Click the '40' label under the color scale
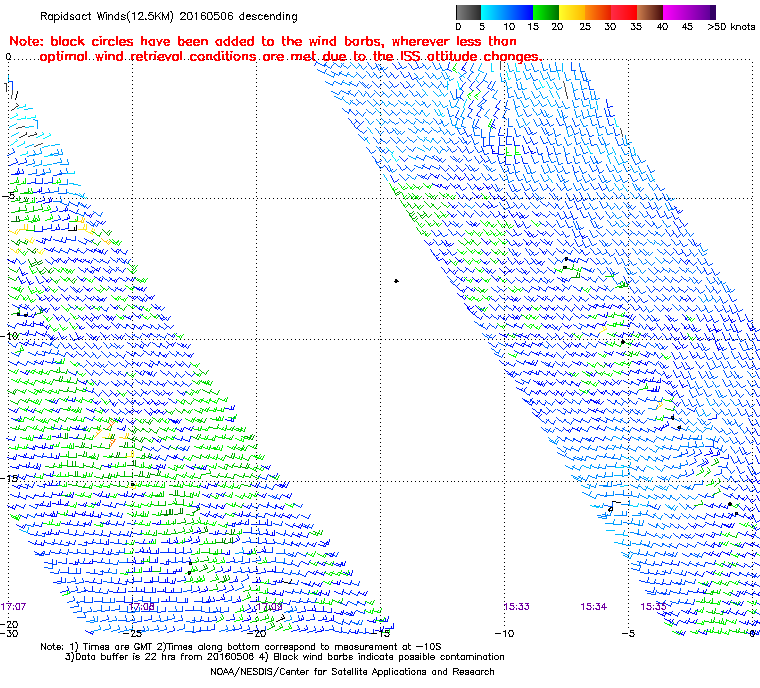The image size is (760, 688). click(662, 27)
